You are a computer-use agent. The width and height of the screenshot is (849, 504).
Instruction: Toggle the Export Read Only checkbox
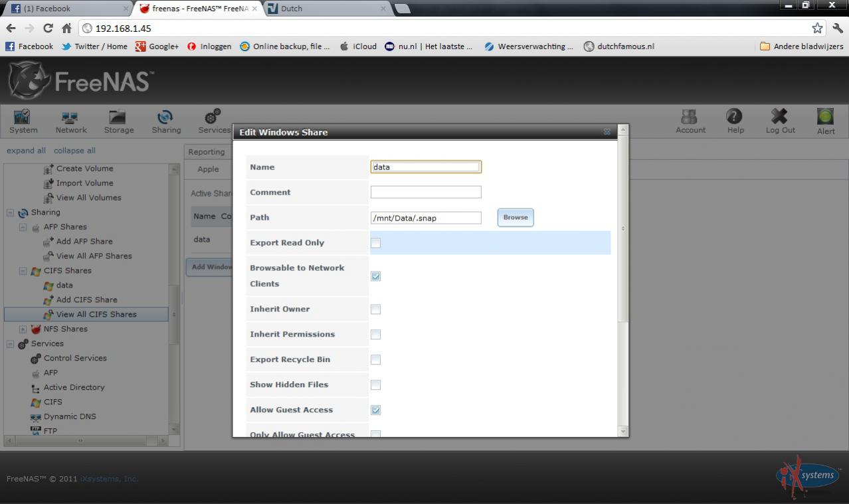(x=375, y=243)
